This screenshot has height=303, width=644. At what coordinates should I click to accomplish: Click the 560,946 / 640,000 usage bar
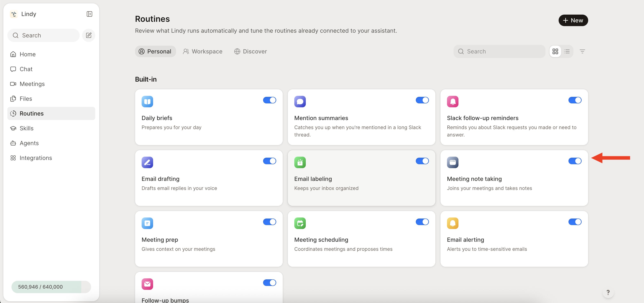tap(51, 287)
